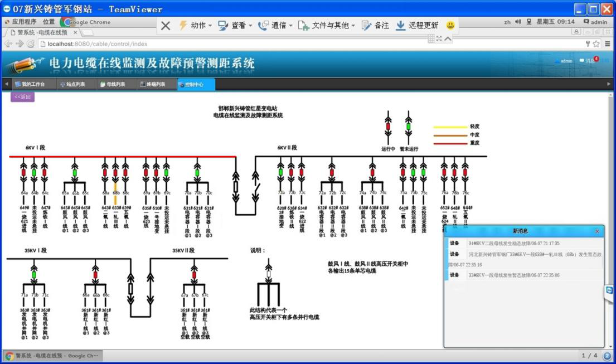Image resolution: width=616 pixels, height=364 pixels.
Task: Open the TeamViewer side panel icon at the right edge
Action: point(609,290)
